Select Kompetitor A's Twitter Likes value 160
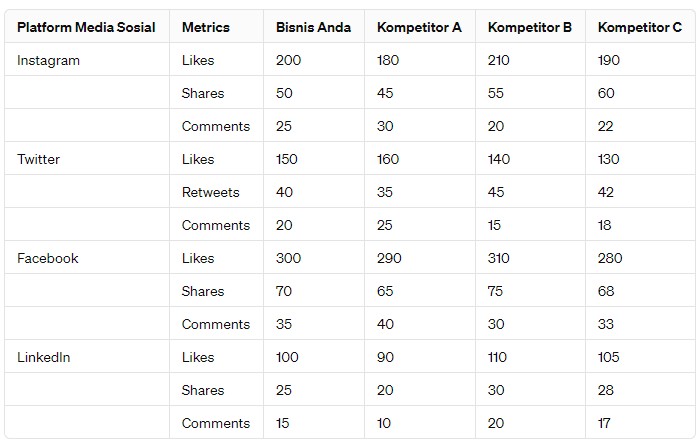 (388, 159)
